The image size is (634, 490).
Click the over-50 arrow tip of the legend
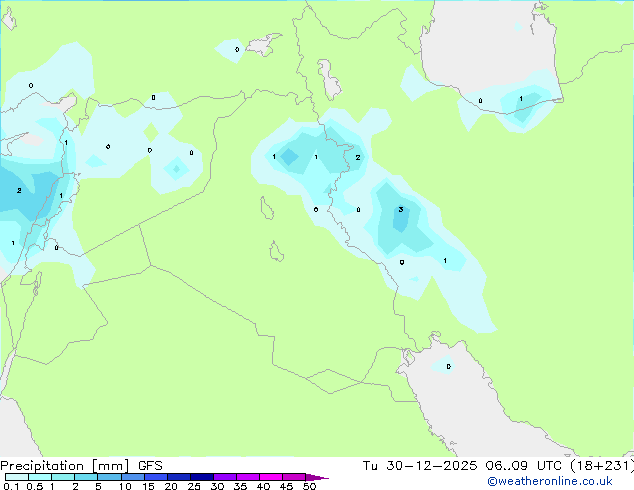[317, 477]
